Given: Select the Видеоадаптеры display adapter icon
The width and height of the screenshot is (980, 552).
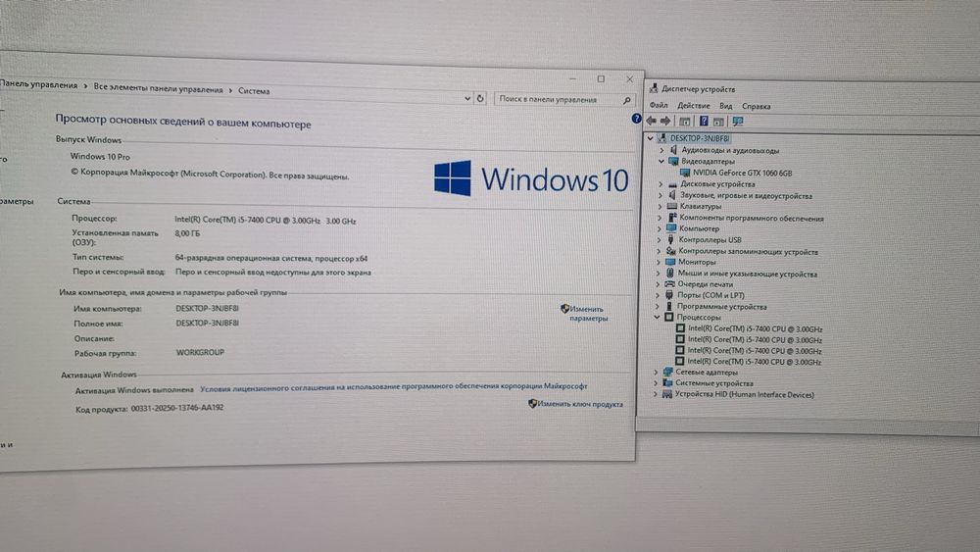Looking at the screenshot, I should pos(673,162).
